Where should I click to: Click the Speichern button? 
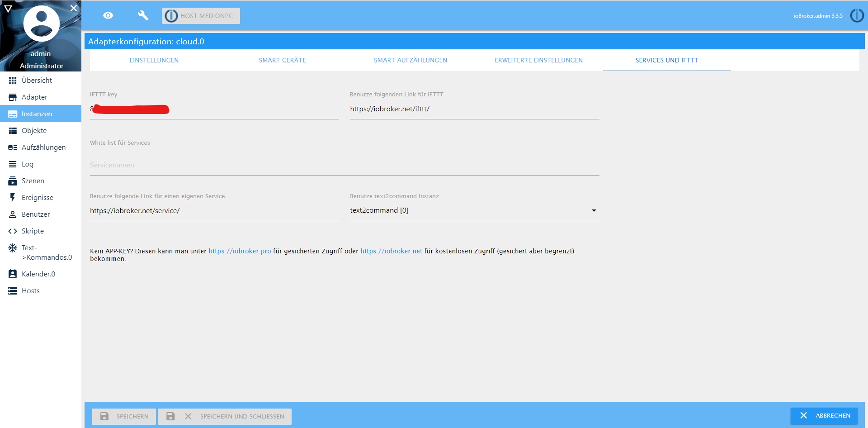[x=124, y=416]
